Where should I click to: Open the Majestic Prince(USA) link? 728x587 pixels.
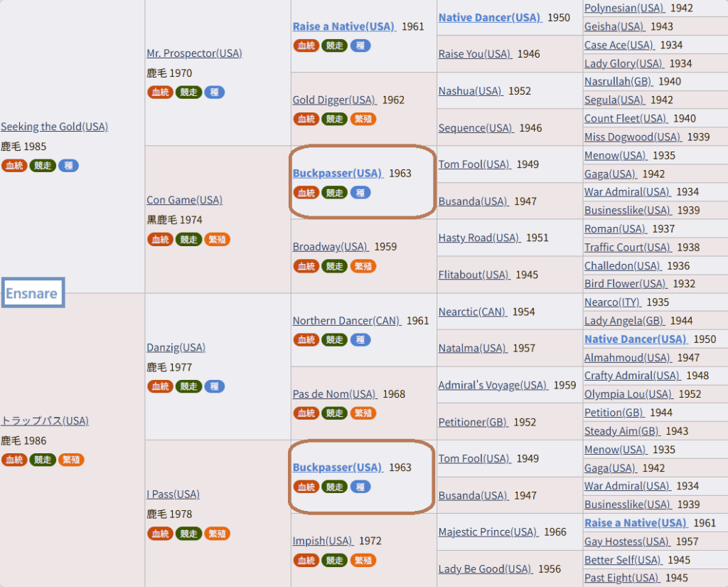pyautogui.click(x=488, y=532)
